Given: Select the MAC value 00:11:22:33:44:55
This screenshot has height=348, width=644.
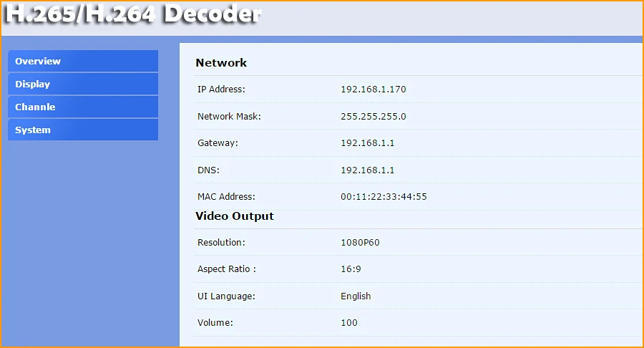Looking at the screenshot, I should click(384, 197).
